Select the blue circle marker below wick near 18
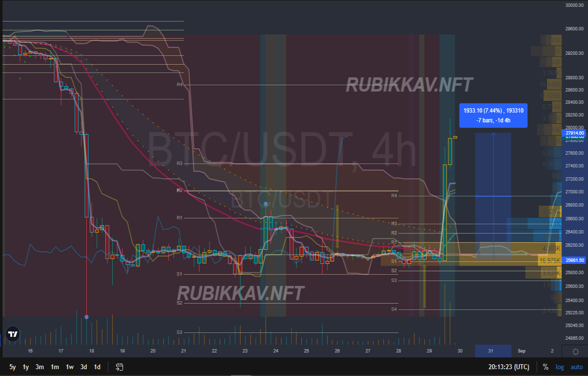This screenshot has height=376, width=588. pyautogui.click(x=87, y=317)
